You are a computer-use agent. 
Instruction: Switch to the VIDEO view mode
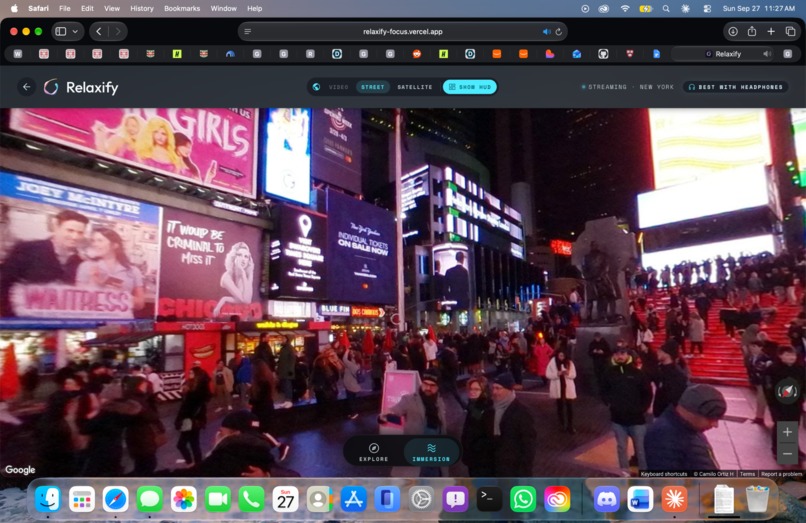[338, 87]
